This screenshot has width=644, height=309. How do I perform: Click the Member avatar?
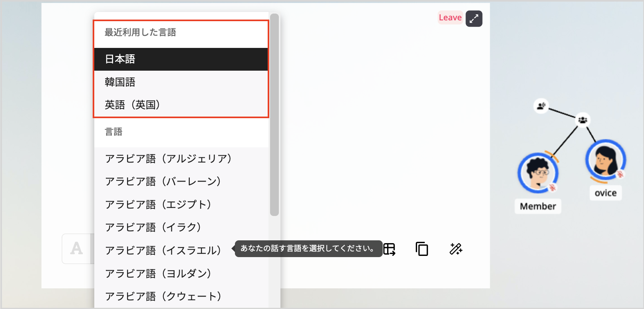538,173
